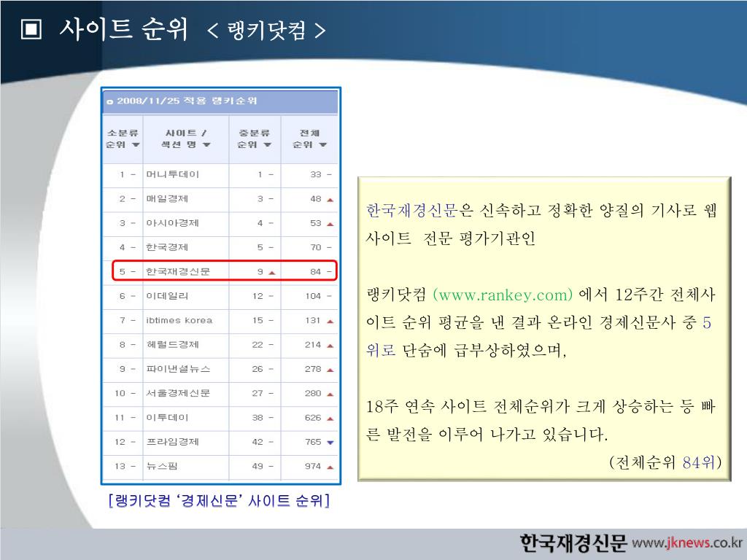The width and height of the screenshot is (747, 560).
Task: Click blue 한국재경신문은 text in yellow box
Action: coord(419,210)
